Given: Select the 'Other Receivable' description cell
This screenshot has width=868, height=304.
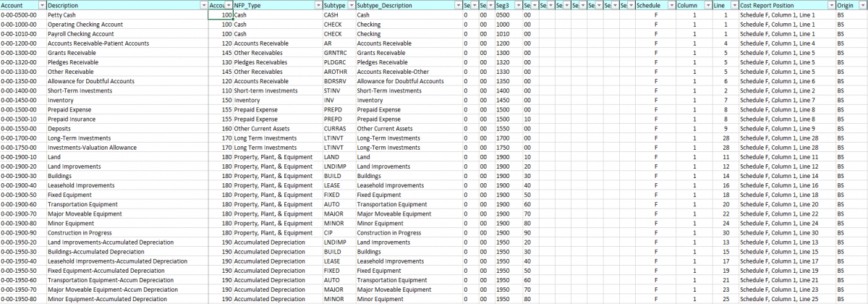Looking at the screenshot, I should coord(127,72).
